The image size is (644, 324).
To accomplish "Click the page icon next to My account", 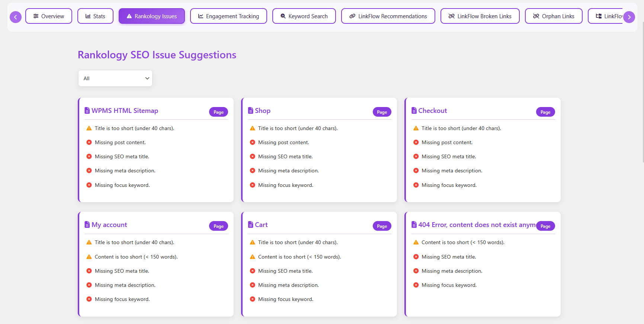I will pos(87,224).
